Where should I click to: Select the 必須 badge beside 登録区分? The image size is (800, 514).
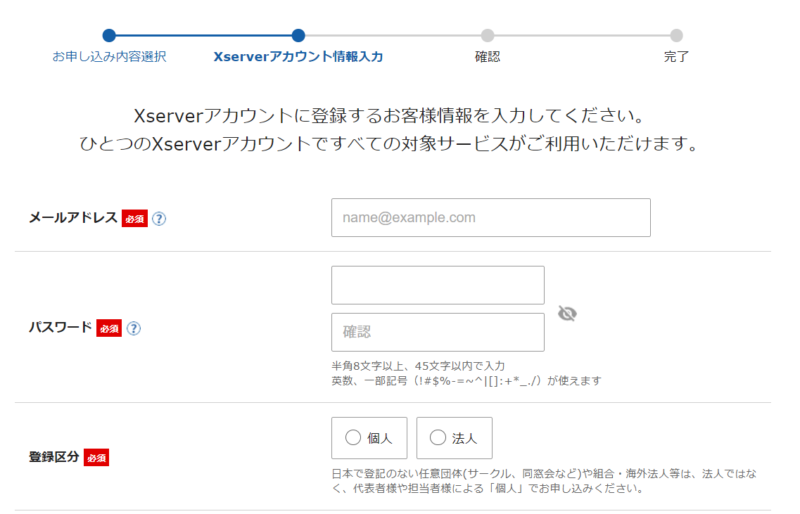[96, 458]
